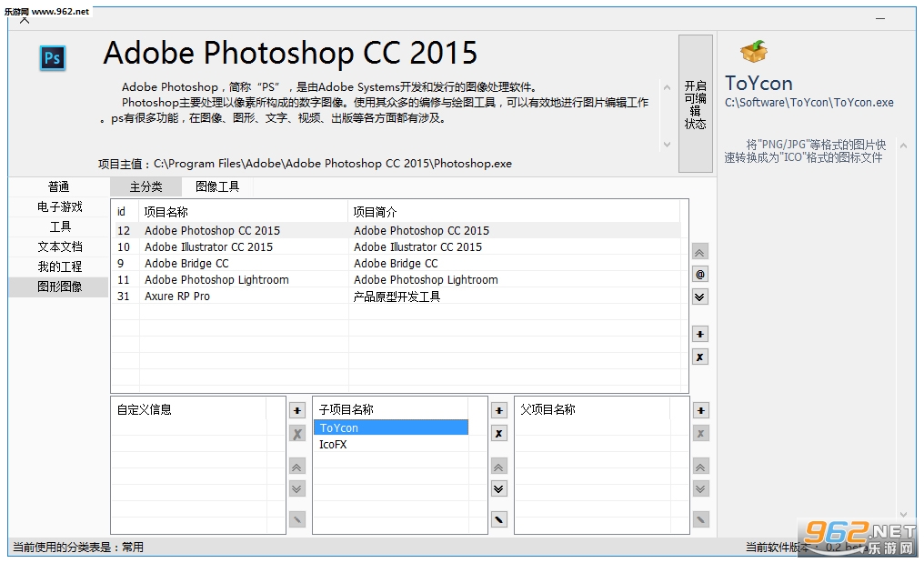Move 自定义信息 entry down

point(297,488)
